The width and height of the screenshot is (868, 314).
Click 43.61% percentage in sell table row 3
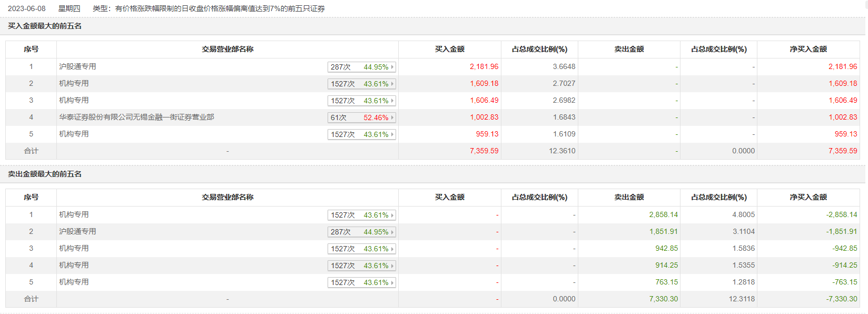click(x=376, y=249)
